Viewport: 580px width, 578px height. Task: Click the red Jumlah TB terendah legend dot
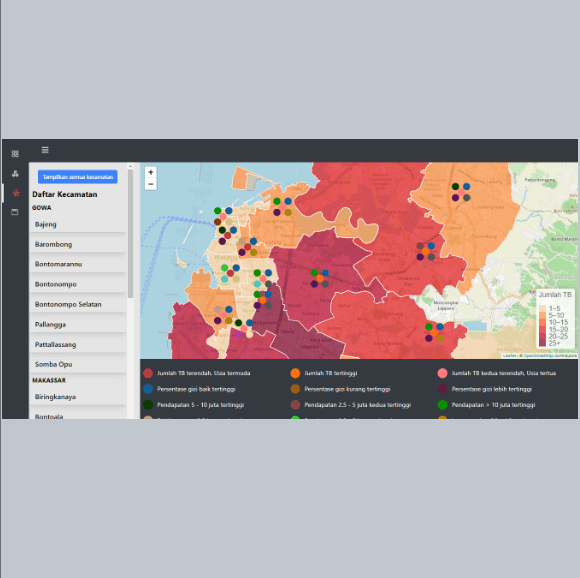[148, 373]
